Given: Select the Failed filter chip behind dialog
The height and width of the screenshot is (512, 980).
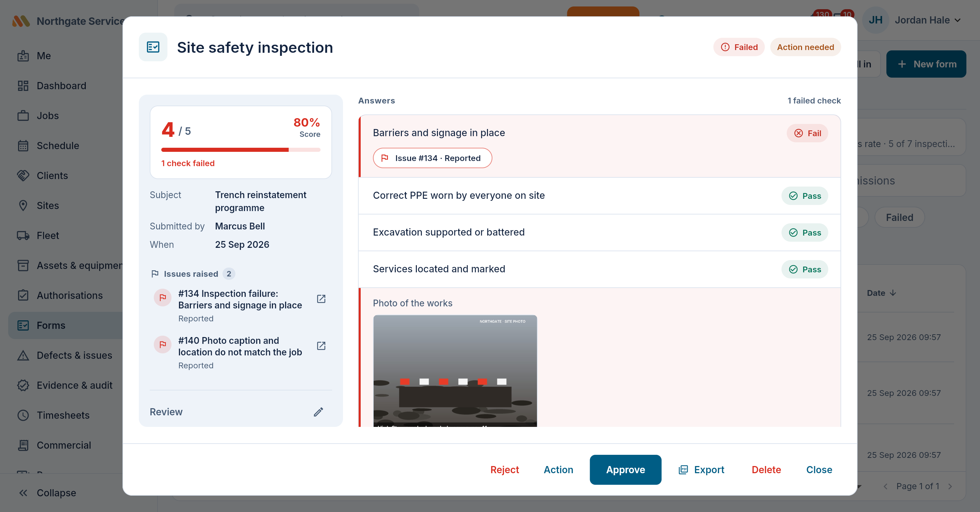Looking at the screenshot, I should pos(899,218).
